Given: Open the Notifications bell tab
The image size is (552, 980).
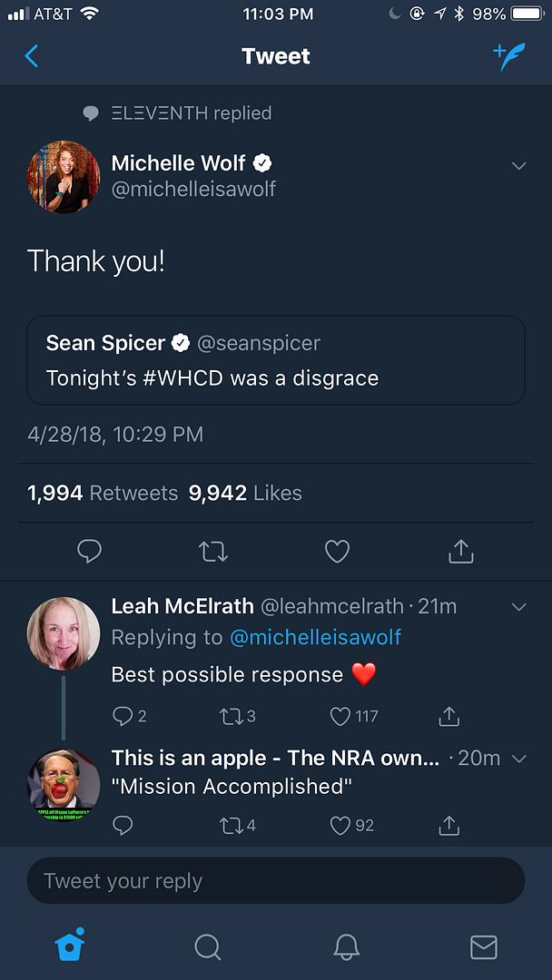Looking at the screenshot, I should [346, 946].
